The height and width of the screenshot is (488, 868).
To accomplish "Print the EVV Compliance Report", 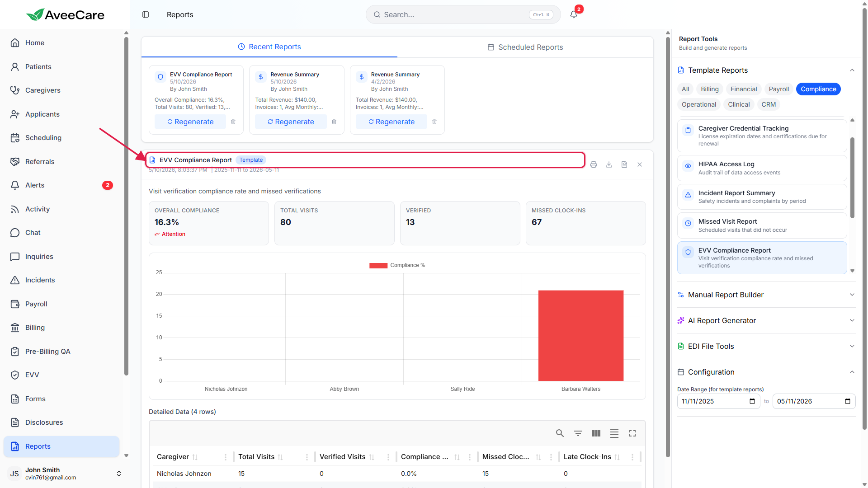I will [594, 164].
